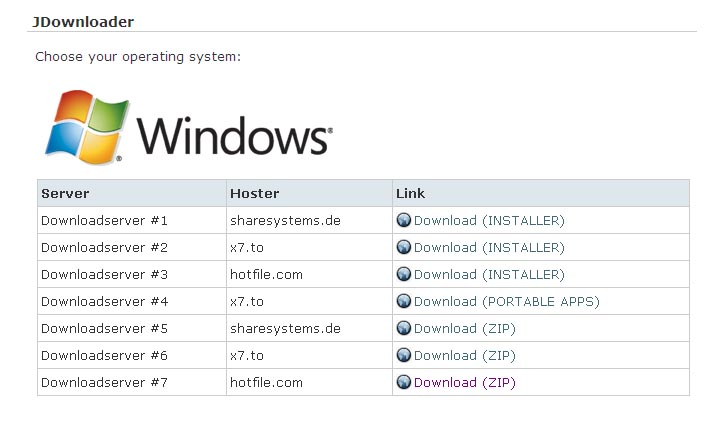Screen dimensions: 725x424
Task: Click globe icon for Downloadserver #6
Action: click(404, 355)
